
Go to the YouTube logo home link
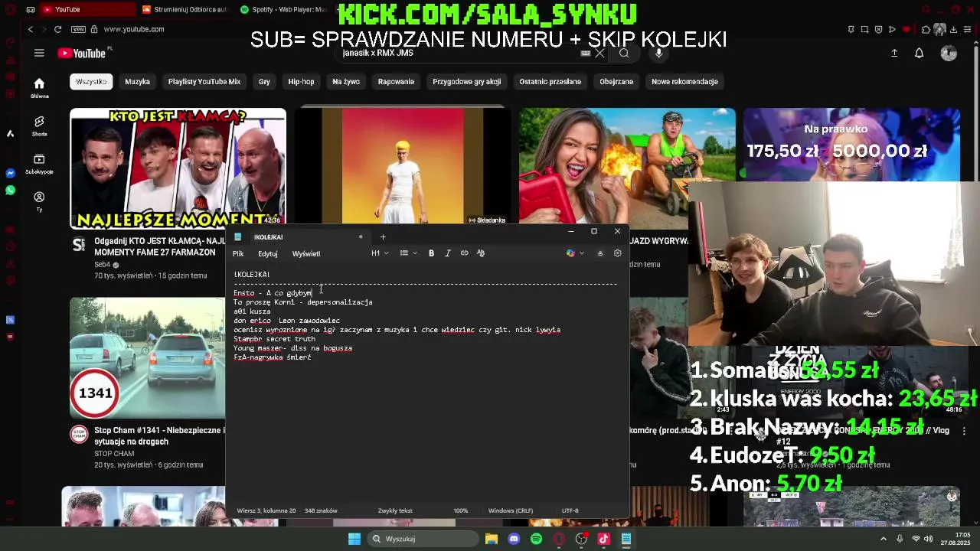pos(81,53)
